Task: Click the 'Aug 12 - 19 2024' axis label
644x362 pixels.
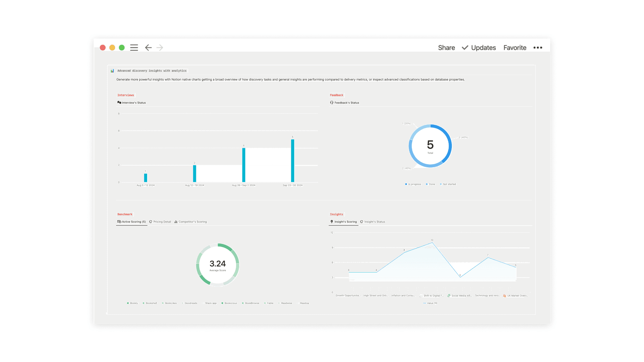Action: (x=195, y=185)
